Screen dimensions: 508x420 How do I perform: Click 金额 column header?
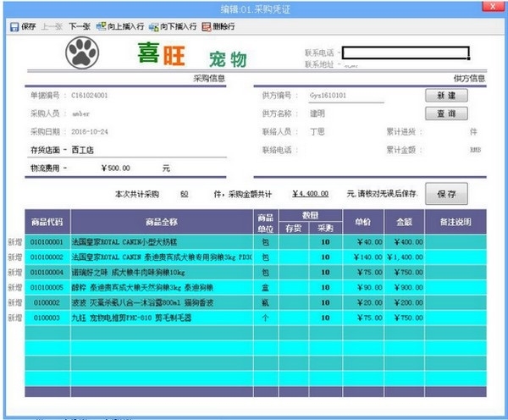coord(405,222)
